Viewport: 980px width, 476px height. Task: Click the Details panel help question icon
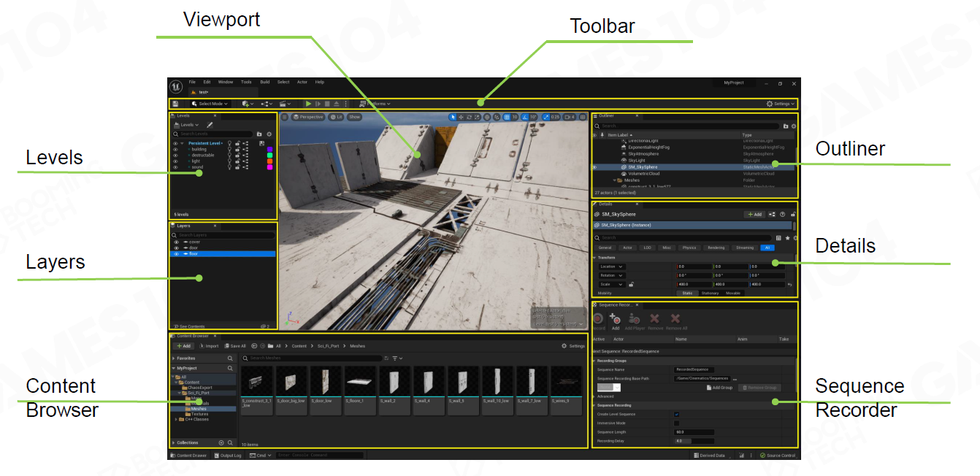782,215
